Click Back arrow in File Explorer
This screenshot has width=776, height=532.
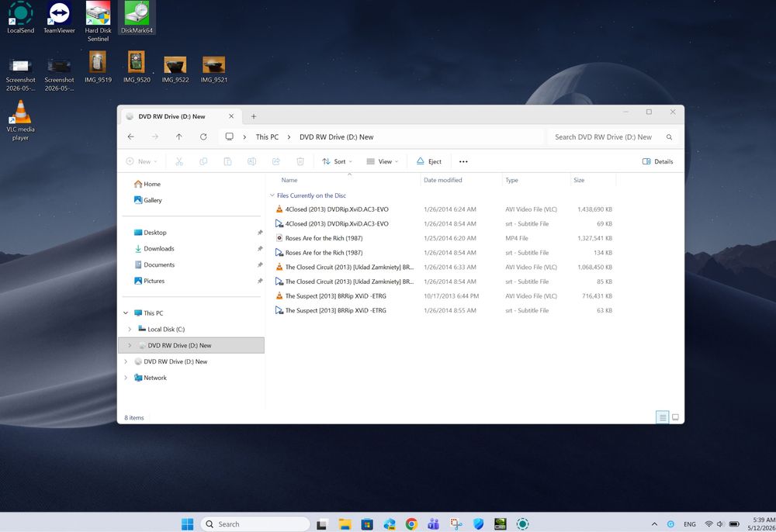(130, 137)
